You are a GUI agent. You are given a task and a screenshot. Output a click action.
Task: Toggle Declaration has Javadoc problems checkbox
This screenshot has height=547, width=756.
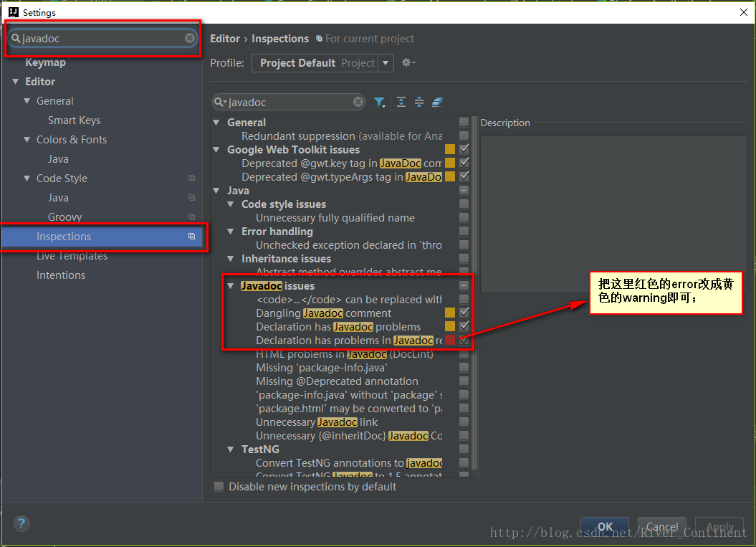click(464, 326)
